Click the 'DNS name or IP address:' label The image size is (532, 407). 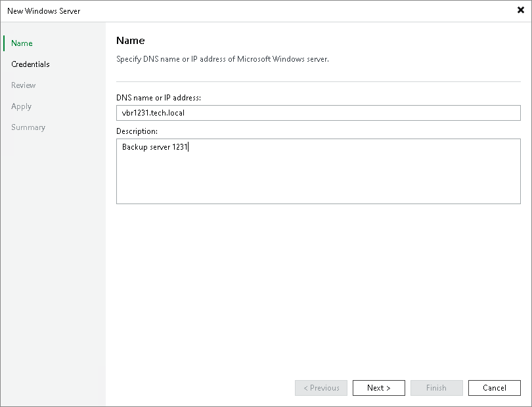click(x=158, y=98)
